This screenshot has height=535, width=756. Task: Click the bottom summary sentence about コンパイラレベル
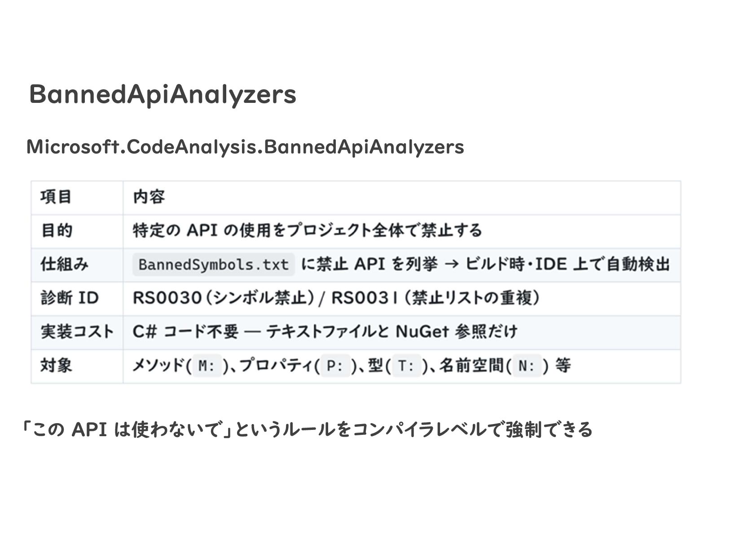(307, 429)
